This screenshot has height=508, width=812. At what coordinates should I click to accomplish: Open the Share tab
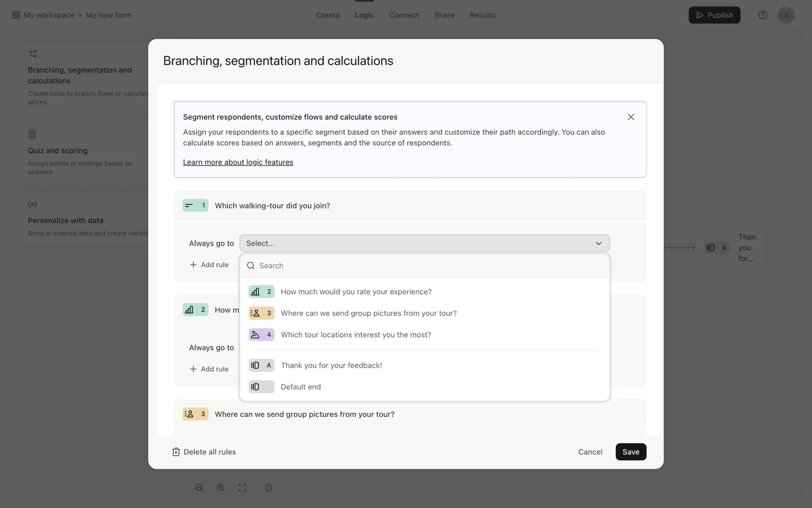pos(444,15)
